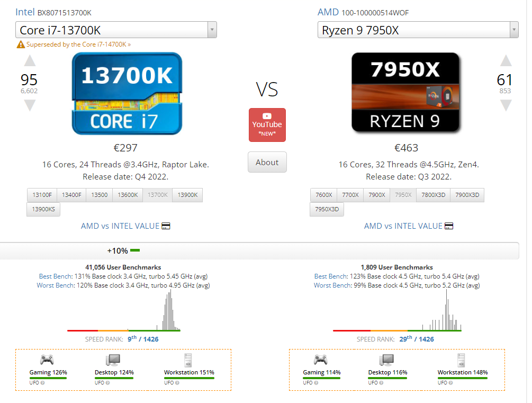The image size is (532, 403).
Task: Click the AMD Workstation 148% tower icon
Action: 462,360
